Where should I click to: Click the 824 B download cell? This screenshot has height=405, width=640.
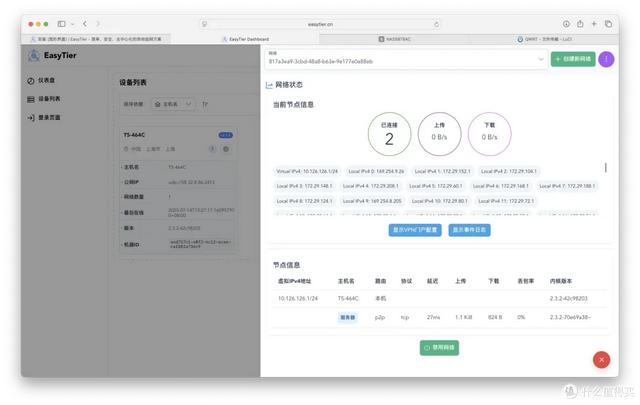click(495, 318)
